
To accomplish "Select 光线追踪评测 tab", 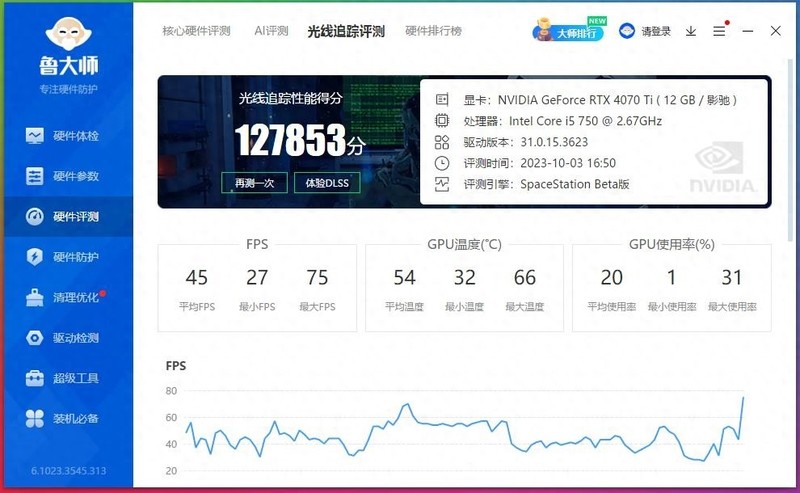I will click(346, 31).
